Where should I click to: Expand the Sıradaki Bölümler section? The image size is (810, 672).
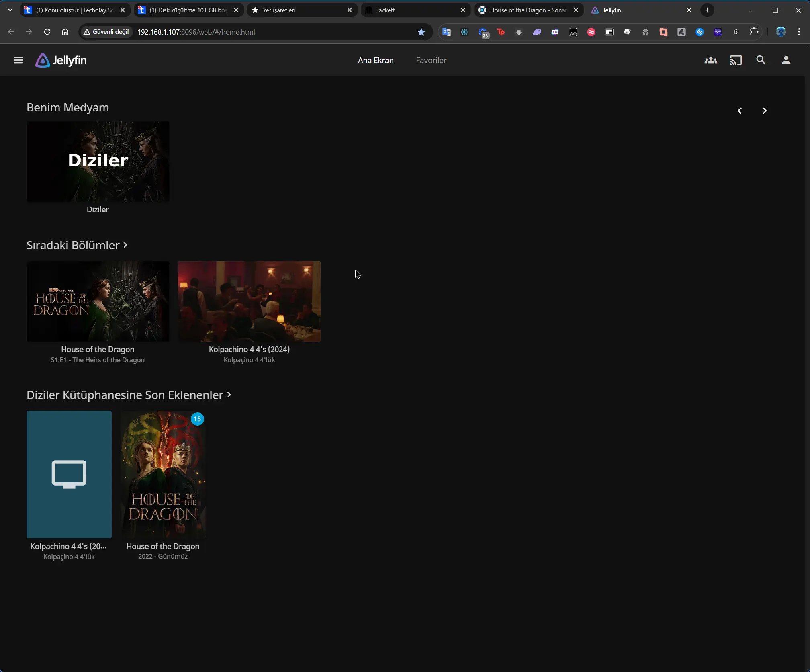pyautogui.click(x=77, y=245)
